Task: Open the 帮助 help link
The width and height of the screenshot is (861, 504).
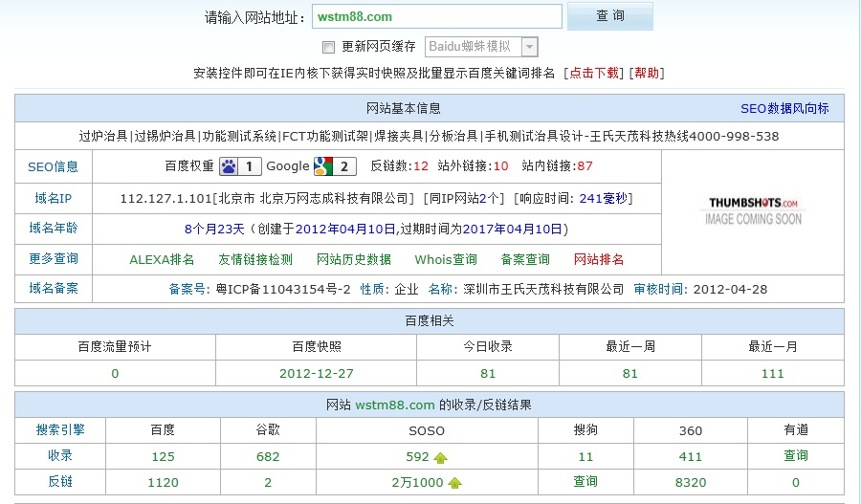Action: click(647, 73)
